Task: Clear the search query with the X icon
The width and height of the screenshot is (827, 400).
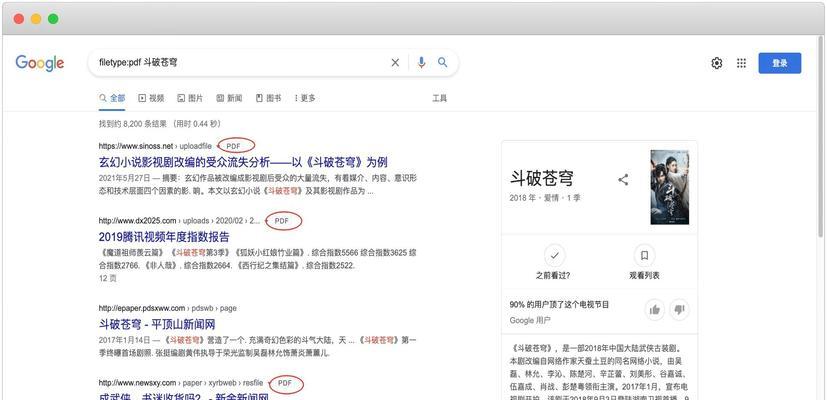Action: (x=395, y=63)
